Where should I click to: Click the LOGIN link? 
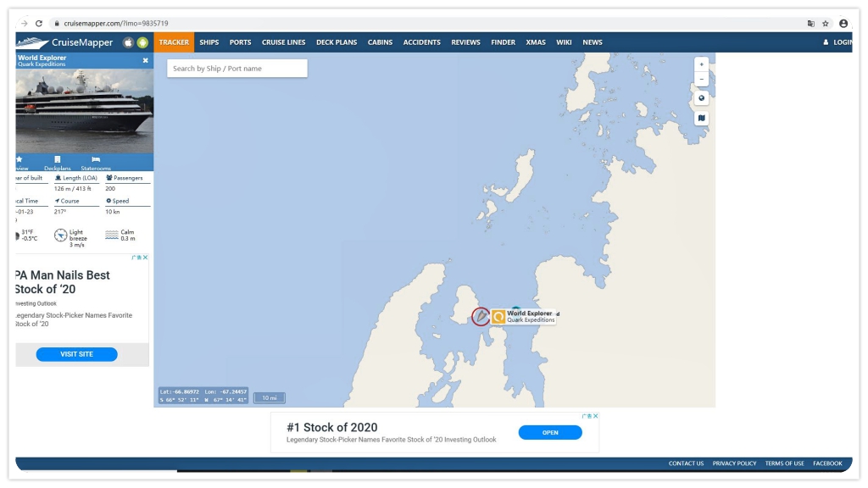tap(838, 42)
